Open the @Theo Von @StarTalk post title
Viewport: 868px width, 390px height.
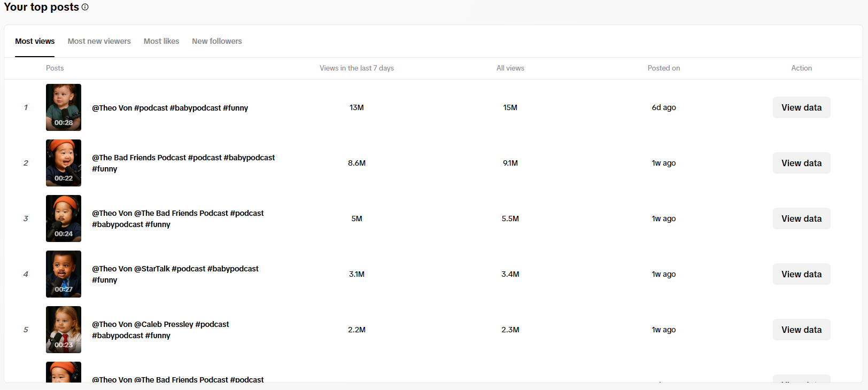[175, 274]
